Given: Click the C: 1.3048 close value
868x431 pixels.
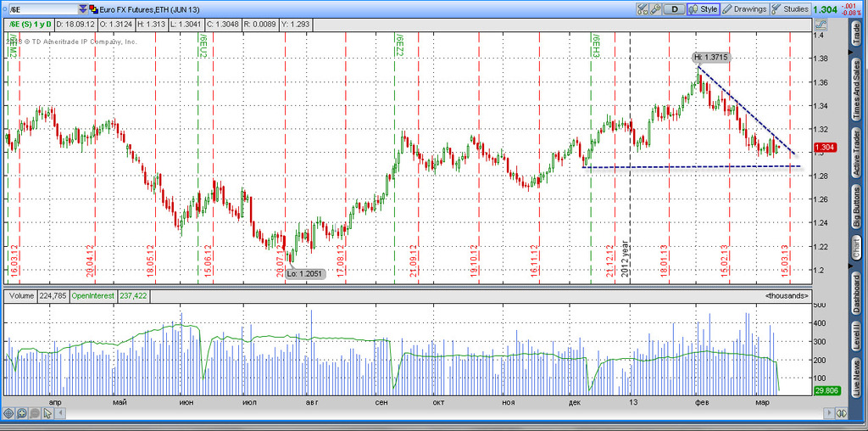Looking at the screenshot, I should [x=222, y=25].
